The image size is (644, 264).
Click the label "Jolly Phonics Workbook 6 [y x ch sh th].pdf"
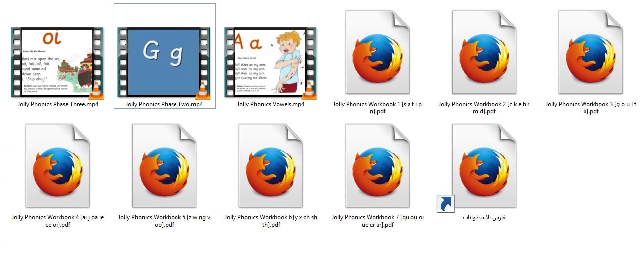271,221
